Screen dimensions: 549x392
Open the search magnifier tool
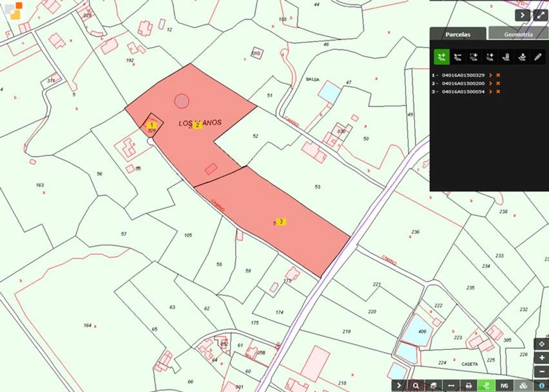click(x=416, y=386)
